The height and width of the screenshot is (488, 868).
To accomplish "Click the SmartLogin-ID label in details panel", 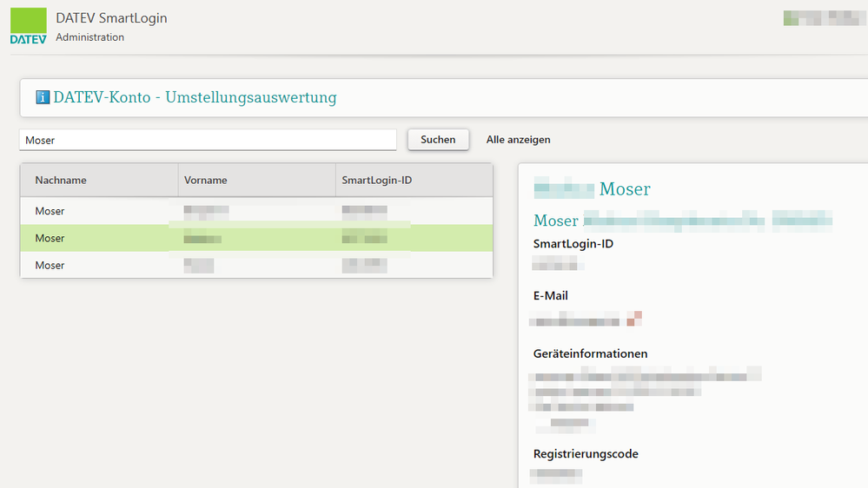I will [x=573, y=243].
